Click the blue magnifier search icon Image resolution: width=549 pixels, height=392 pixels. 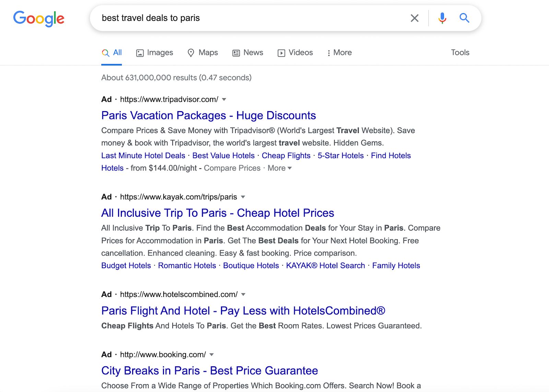click(464, 18)
